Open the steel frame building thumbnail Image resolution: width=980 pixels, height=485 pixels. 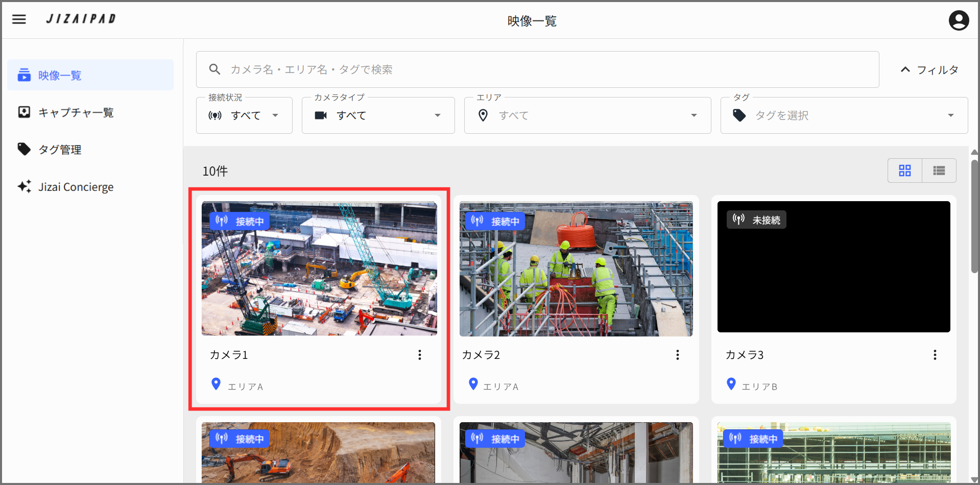click(x=833, y=452)
